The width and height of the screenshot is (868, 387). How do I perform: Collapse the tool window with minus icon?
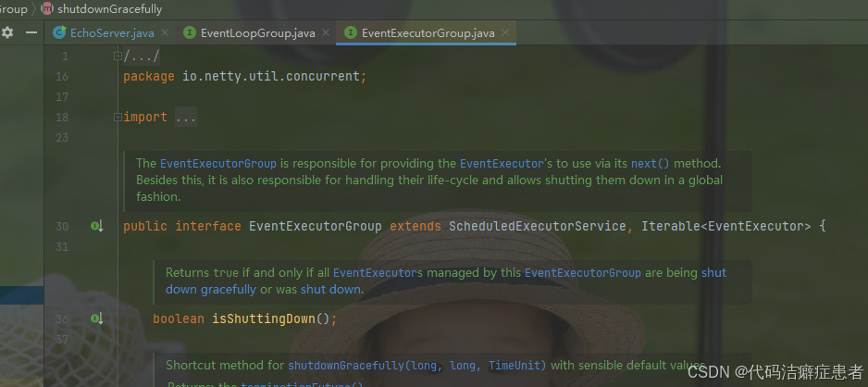pos(31,32)
